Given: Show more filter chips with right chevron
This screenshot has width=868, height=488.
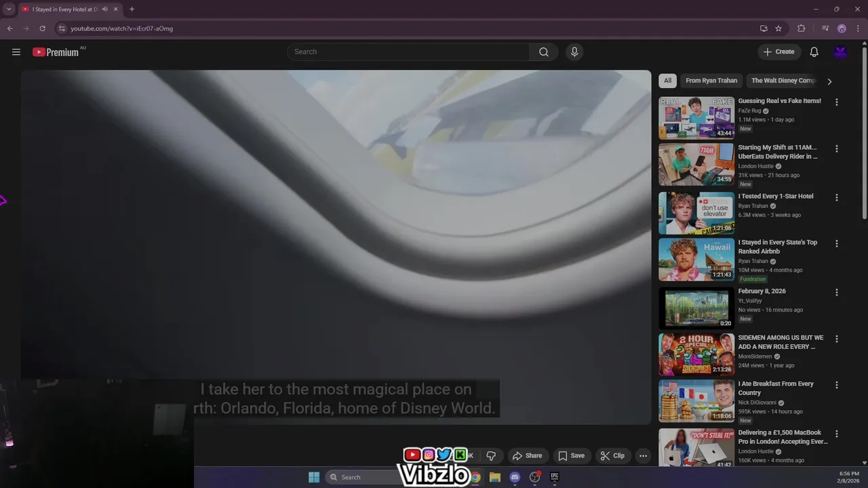Looking at the screenshot, I should click(829, 81).
